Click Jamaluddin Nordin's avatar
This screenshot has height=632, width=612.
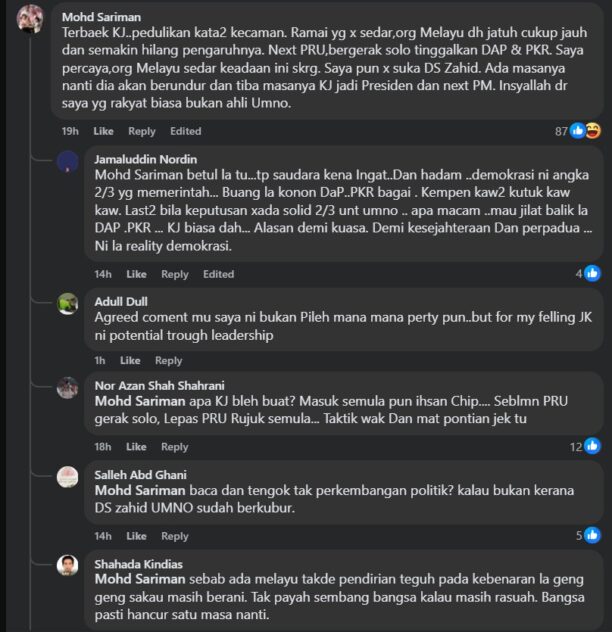[x=68, y=162]
